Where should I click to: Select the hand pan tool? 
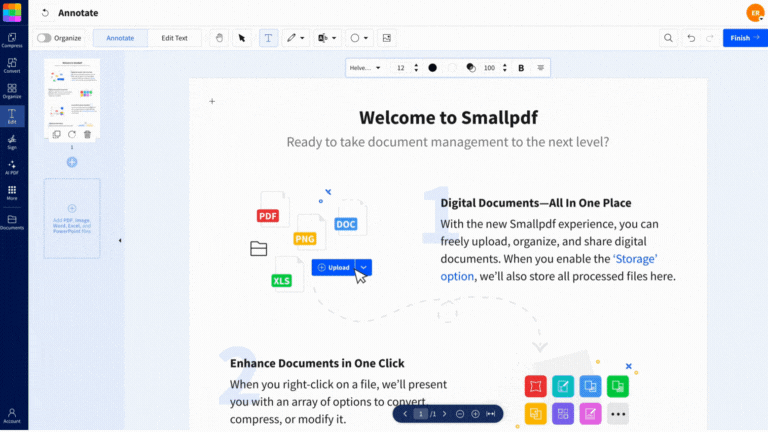(219, 38)
